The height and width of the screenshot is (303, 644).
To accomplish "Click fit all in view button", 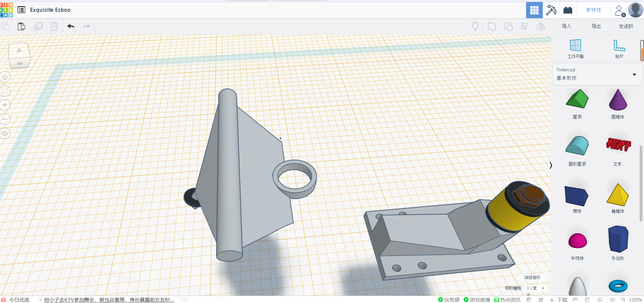I will [x=5, y=91].
